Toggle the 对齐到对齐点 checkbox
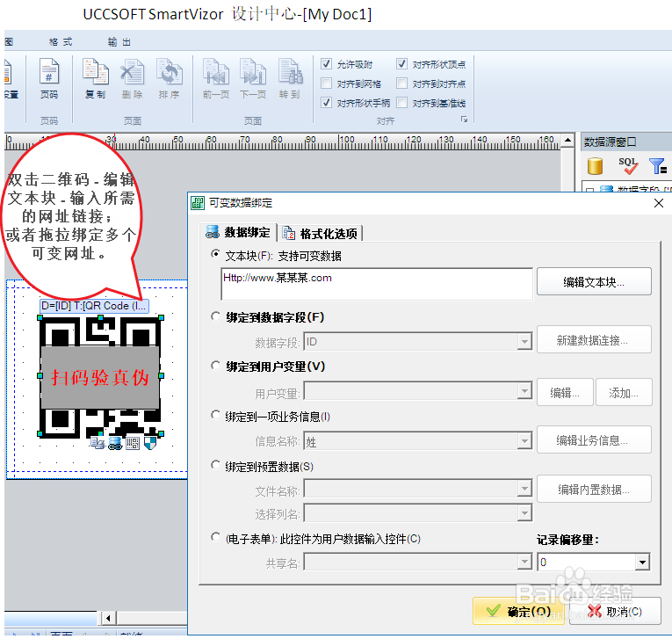 click(401, 84)
